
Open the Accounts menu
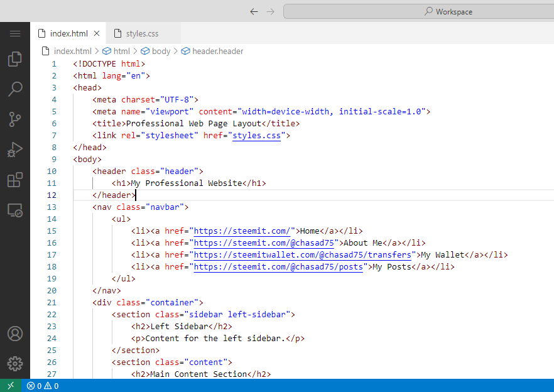(15, 334)
